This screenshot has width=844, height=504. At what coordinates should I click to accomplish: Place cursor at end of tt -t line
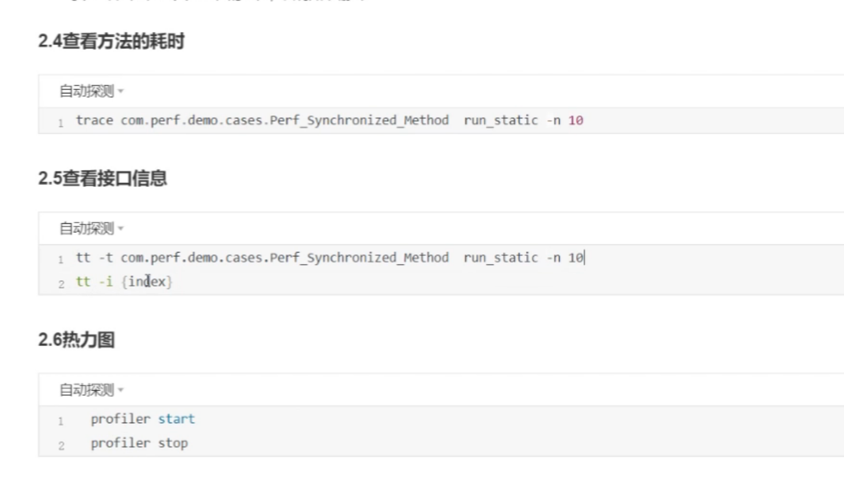(x=584, y=258)
